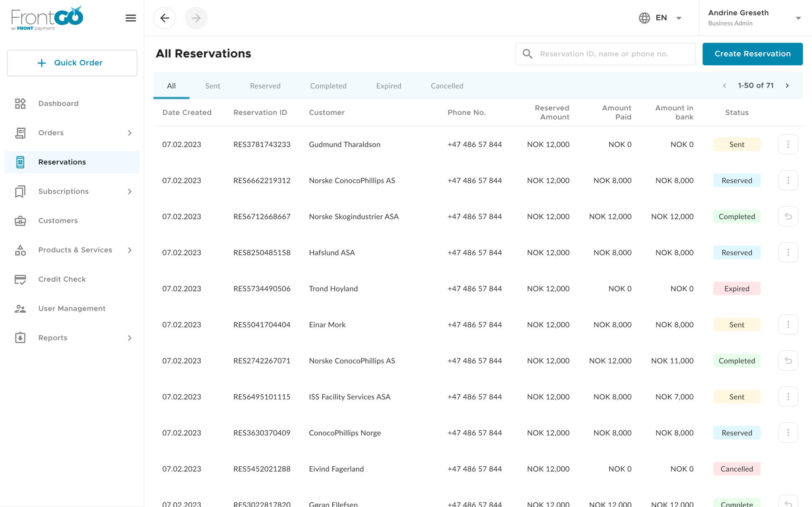Go to next page of reservations

(x=787, y=86)
